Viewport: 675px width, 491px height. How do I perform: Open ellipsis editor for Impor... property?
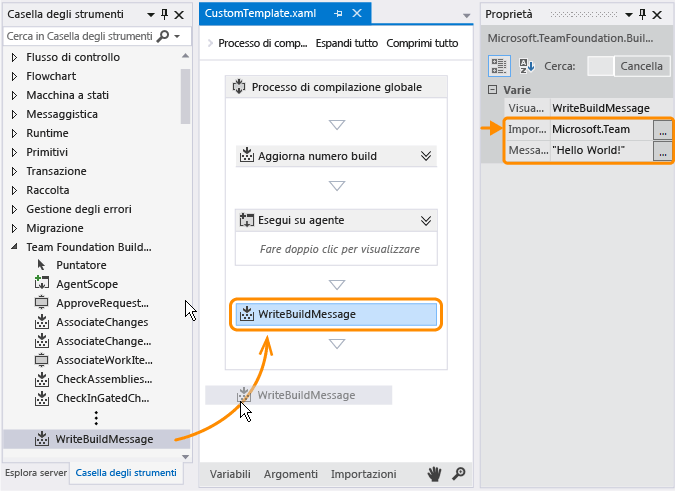point(662,130)
